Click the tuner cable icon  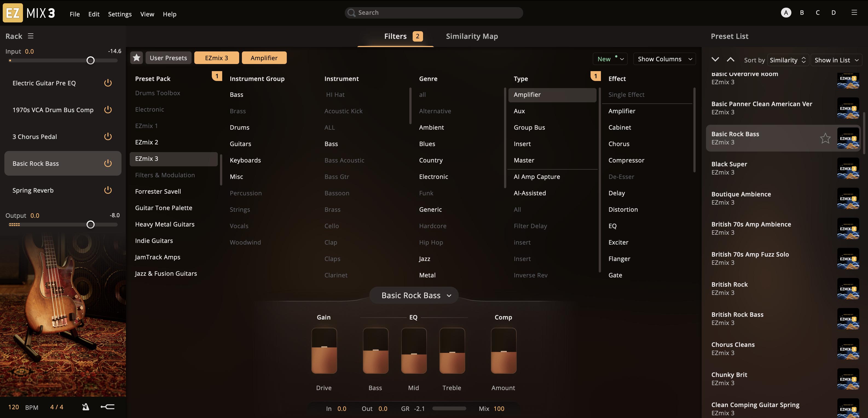pyautogui.click(x=108, y=407)
